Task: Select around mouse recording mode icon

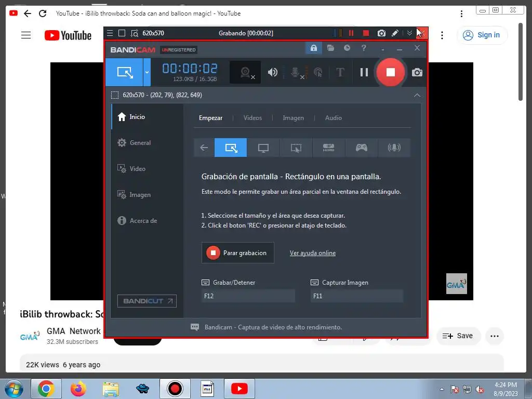Action: (296, 148)
